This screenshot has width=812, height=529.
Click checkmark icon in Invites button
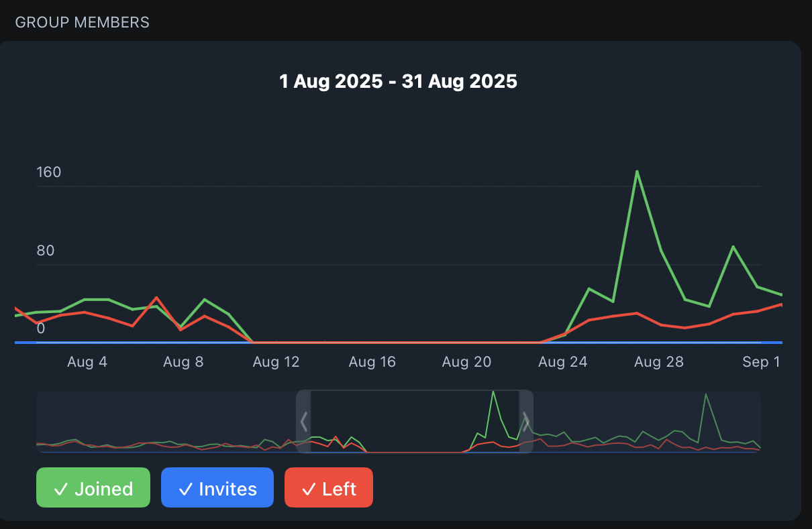tap(185, 489)
